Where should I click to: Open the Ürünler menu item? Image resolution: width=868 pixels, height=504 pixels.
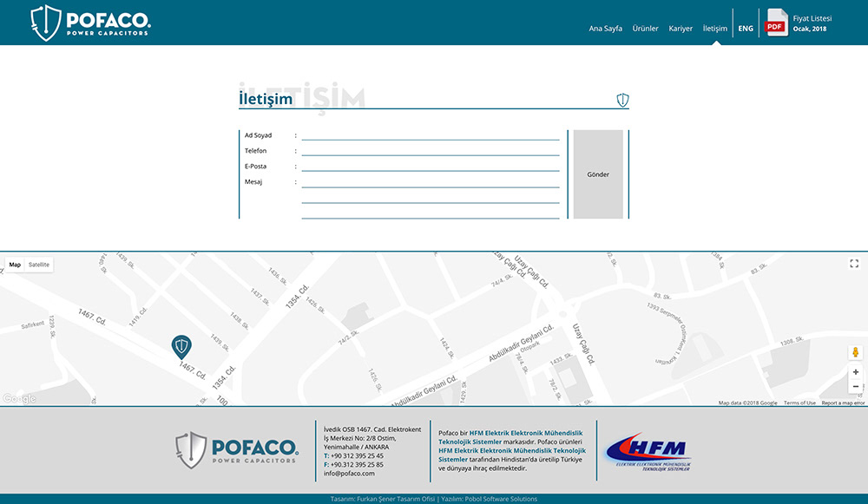click(645, 29)
